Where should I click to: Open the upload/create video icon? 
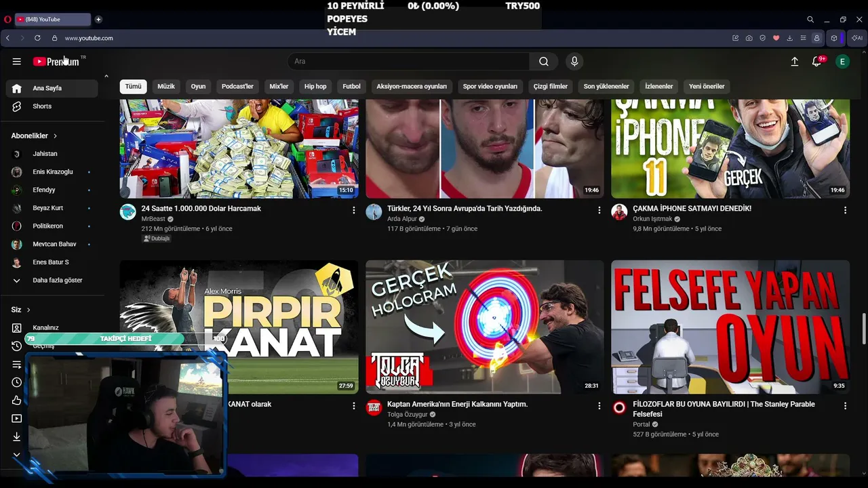[795, 62]
